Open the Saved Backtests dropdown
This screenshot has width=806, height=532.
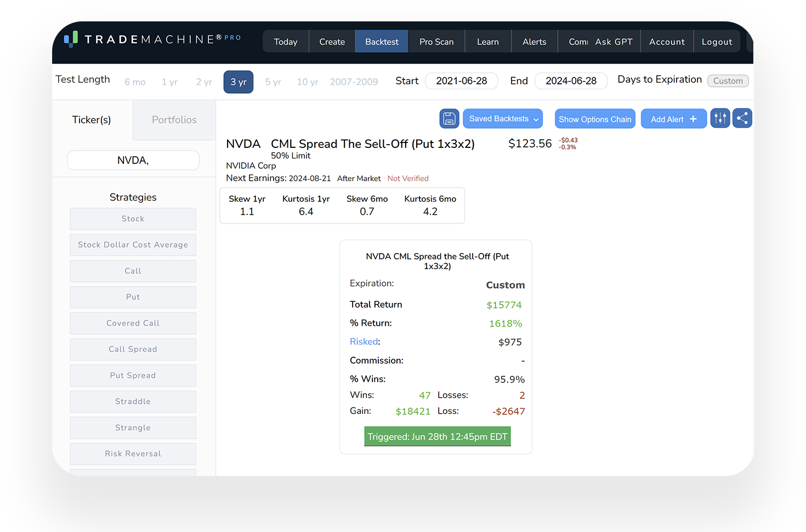pyautogui.click(x=502, y=118)
